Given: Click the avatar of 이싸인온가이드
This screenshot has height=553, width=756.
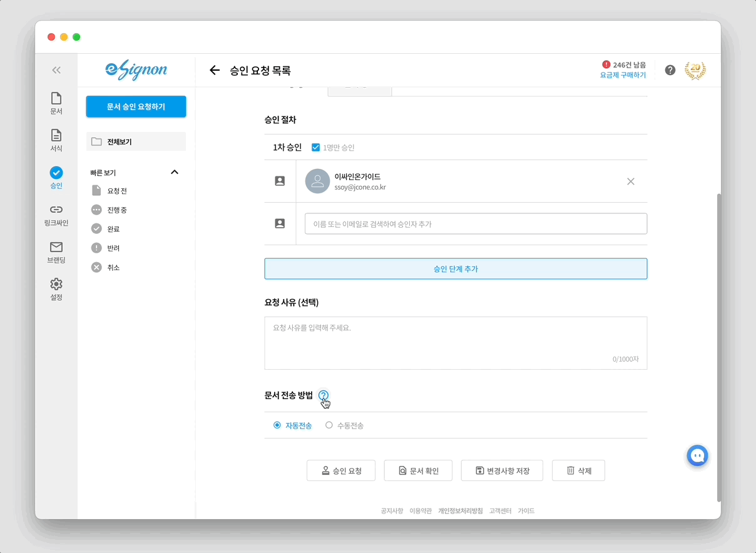Looking at the screenshot, I should coord(317,181).
